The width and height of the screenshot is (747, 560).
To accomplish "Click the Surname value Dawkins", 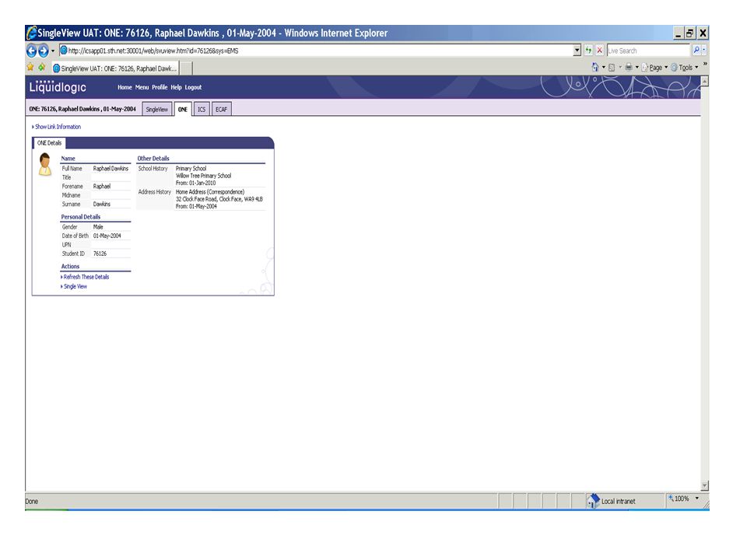I will pos(101,204).
